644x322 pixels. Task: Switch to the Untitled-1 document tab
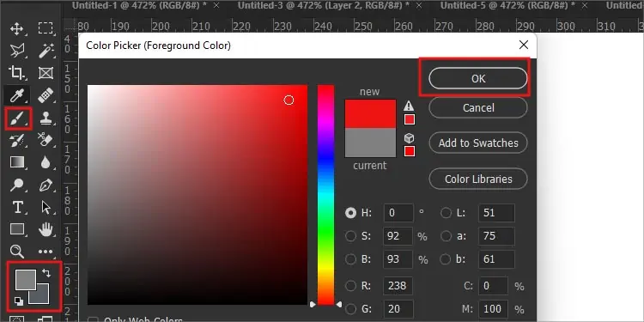(139, 5)
